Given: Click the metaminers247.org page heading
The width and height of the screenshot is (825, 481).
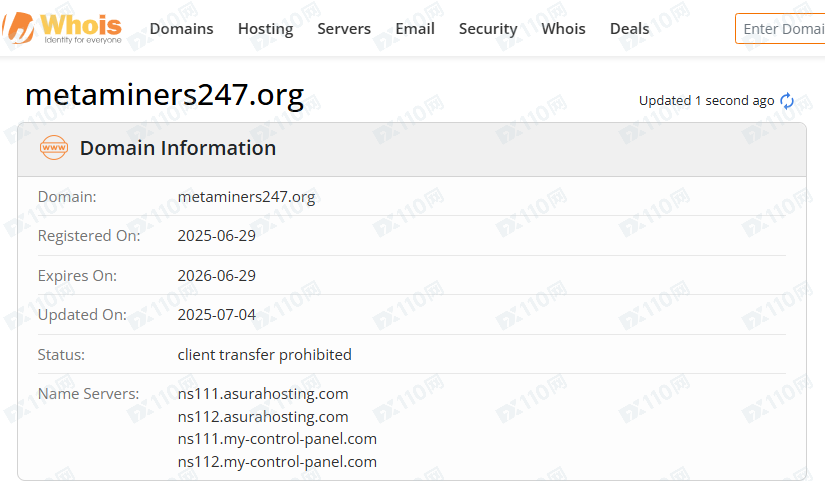Looking at the screenshot, I should 164,96.
